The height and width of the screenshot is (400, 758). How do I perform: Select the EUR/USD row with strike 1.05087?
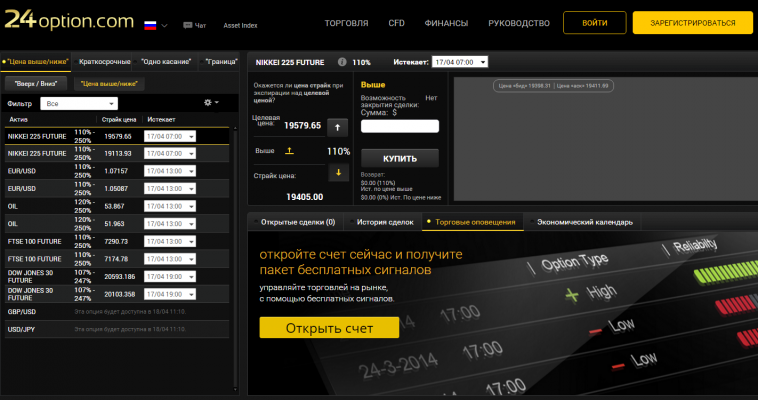(x=117, y=189)
